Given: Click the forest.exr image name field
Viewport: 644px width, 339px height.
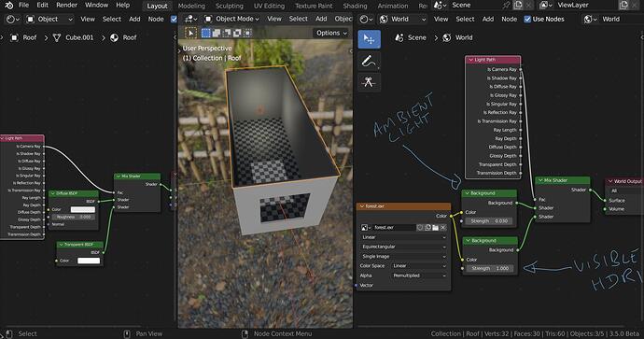Looking at the screenshot, I should click(394, 227).
